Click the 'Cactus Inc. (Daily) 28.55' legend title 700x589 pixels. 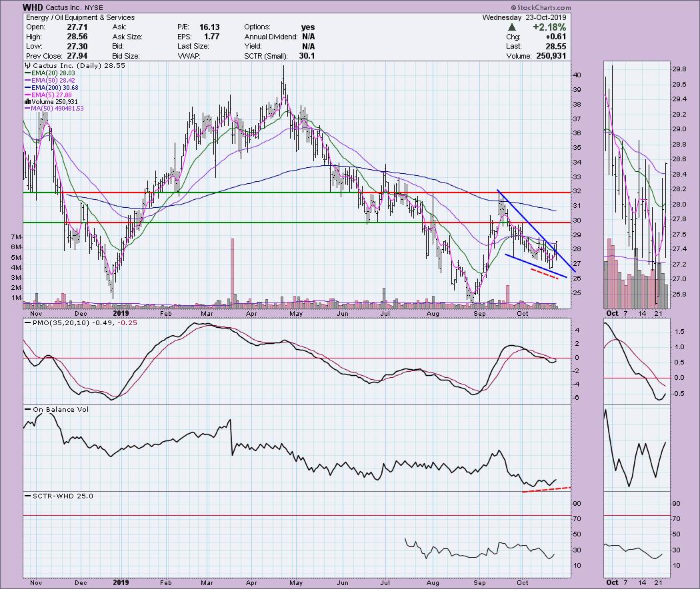click(79, 65)
